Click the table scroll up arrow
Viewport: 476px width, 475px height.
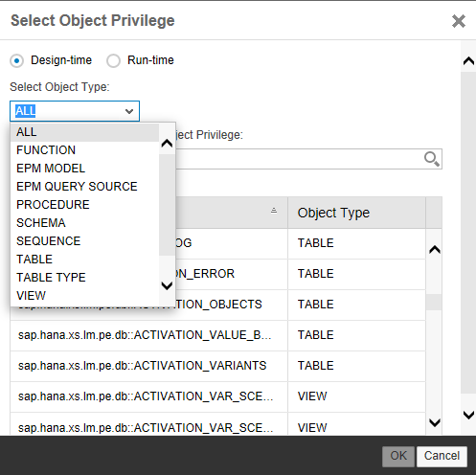point(435,249)
